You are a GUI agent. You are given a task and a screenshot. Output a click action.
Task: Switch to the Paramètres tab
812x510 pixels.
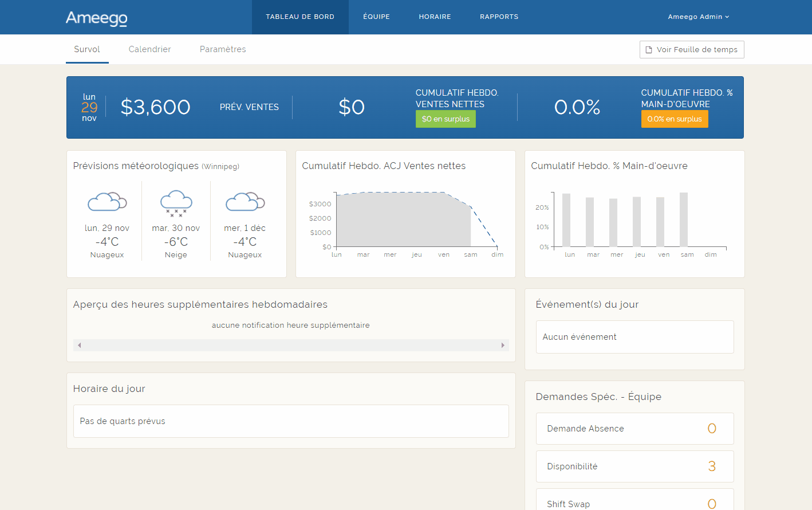click(223, 49)
